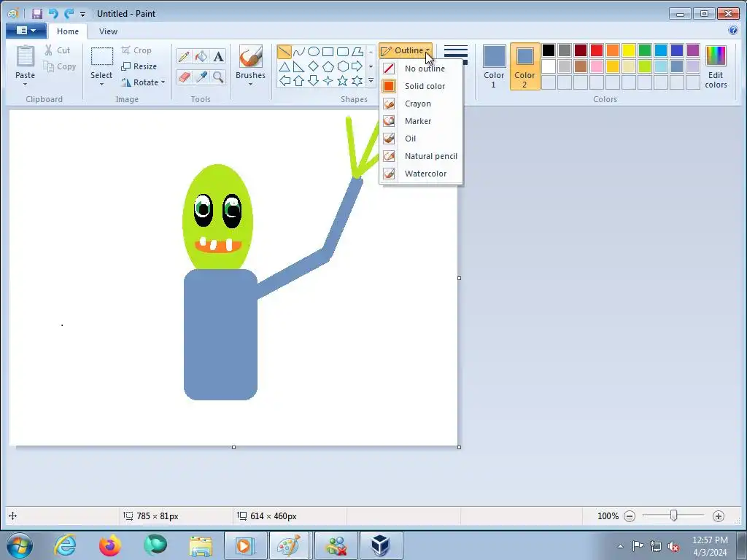Open the Brushes dropdown arrow

250,85
